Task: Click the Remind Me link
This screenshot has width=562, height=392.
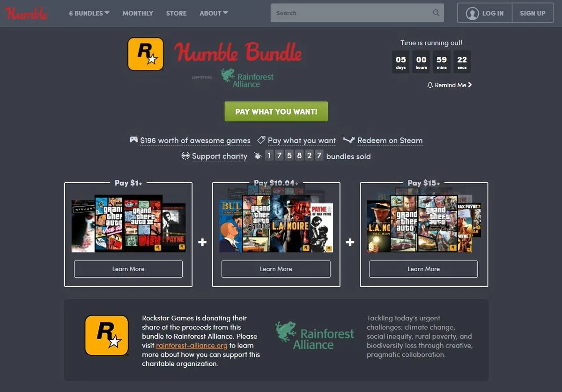Action: click(x=449, y=85)
